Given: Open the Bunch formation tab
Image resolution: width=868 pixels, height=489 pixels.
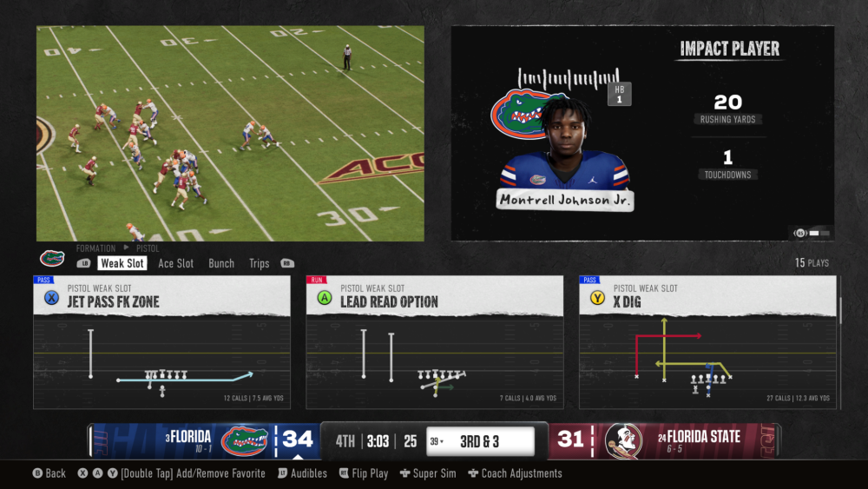Looking at the screenshot, I should 221,263.
